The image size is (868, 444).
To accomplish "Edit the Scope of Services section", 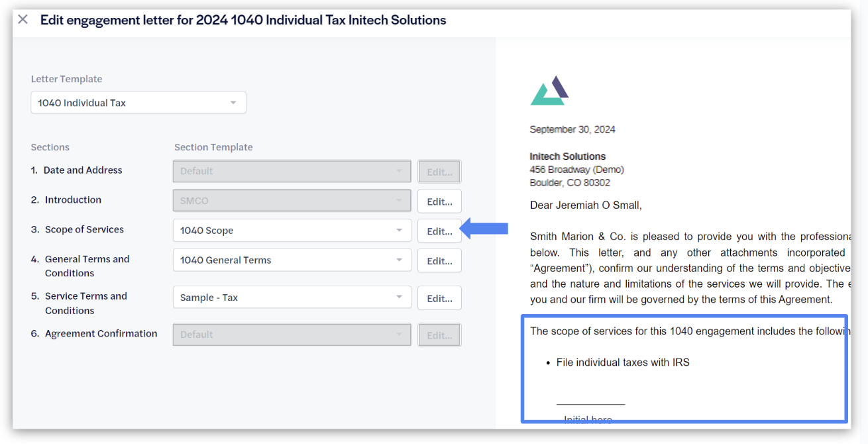I will [x=439, y=231].
